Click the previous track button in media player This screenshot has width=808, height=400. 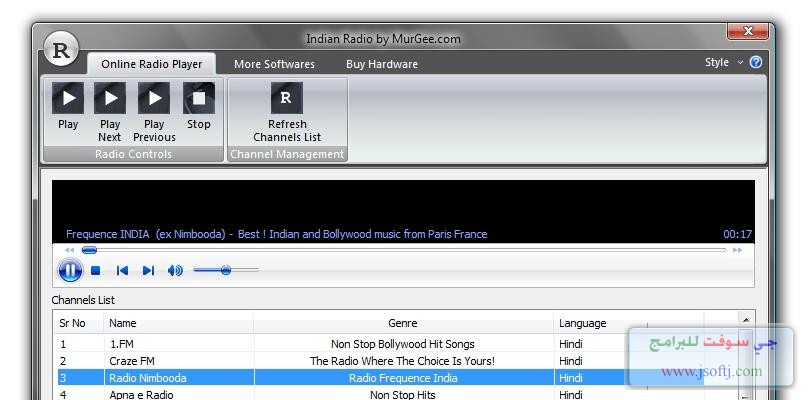pyautogui.click(x=122, y=270)
